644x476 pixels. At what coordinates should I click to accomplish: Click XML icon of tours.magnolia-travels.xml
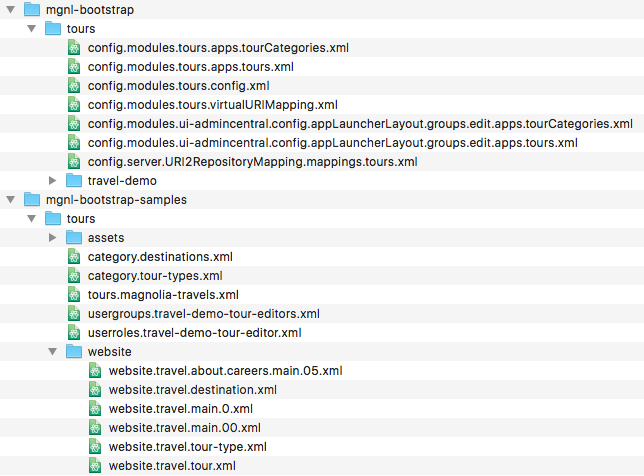pyautogui.click(x=74, y=294)
